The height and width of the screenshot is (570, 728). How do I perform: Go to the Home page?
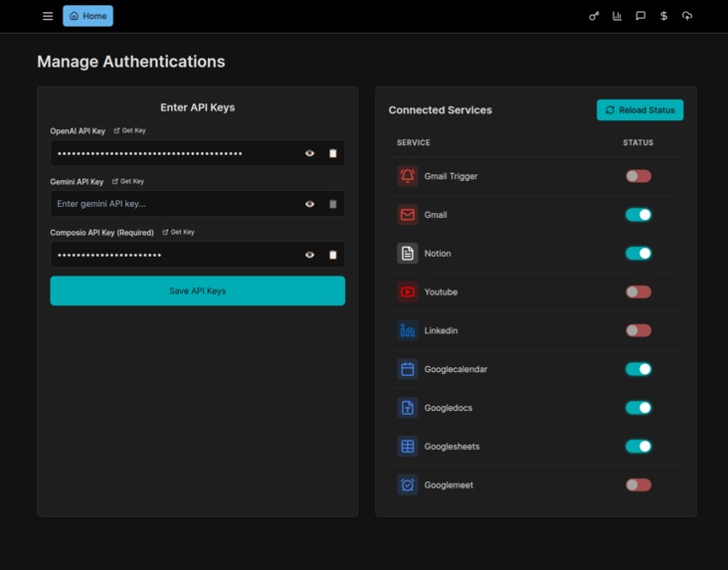coord(88,16)
